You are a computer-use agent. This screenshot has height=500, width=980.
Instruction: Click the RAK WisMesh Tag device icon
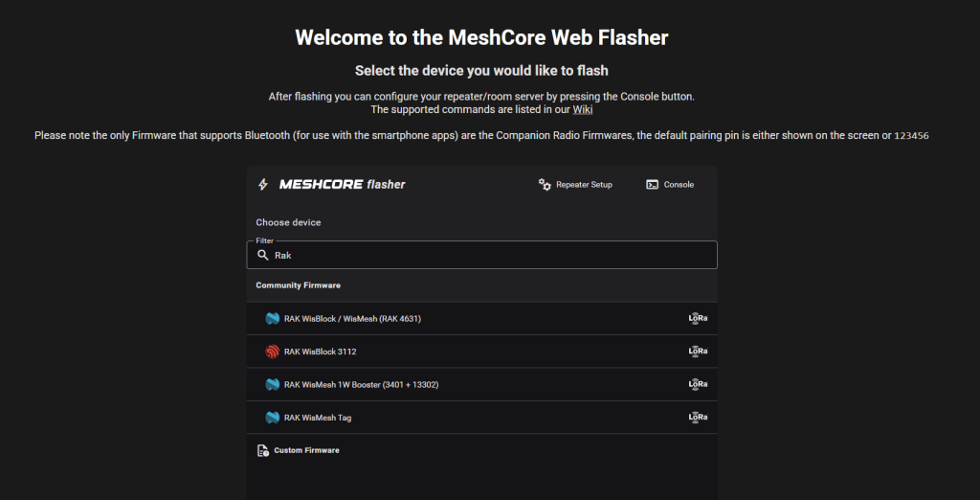click(272, 418)
